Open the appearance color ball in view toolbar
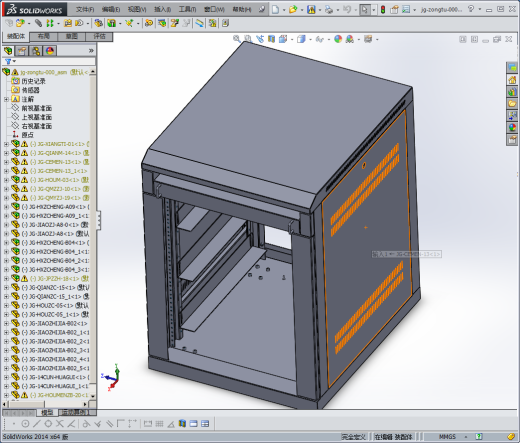 [x=338, y=39]
